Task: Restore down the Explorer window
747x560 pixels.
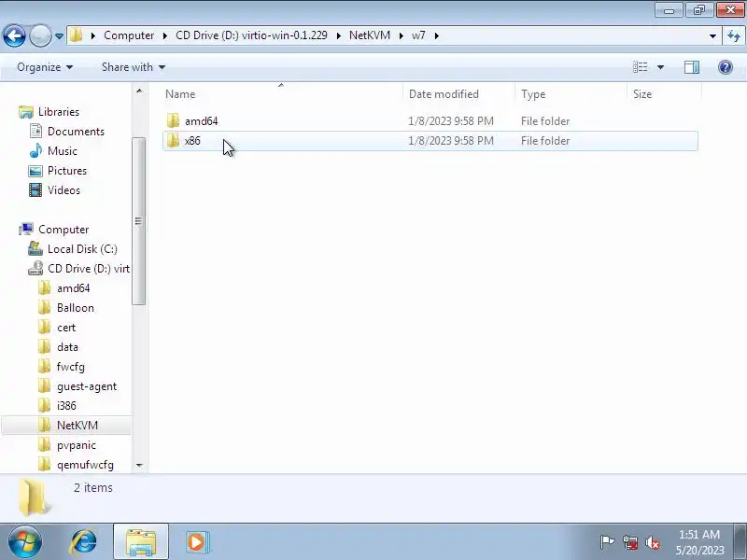Action: (699, 10)
